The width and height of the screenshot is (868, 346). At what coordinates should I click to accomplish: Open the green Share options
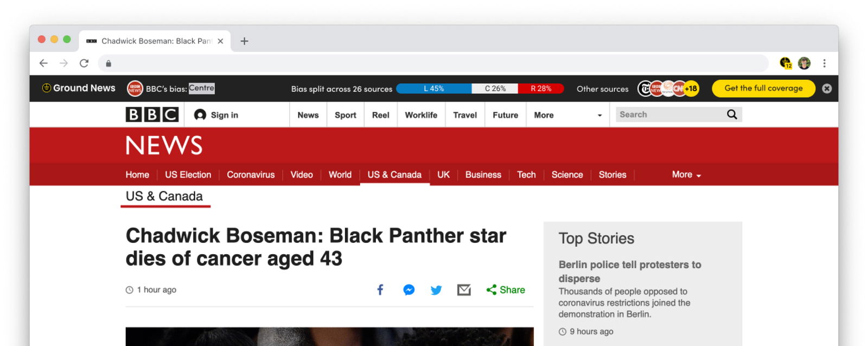click(x=506, y=290)
